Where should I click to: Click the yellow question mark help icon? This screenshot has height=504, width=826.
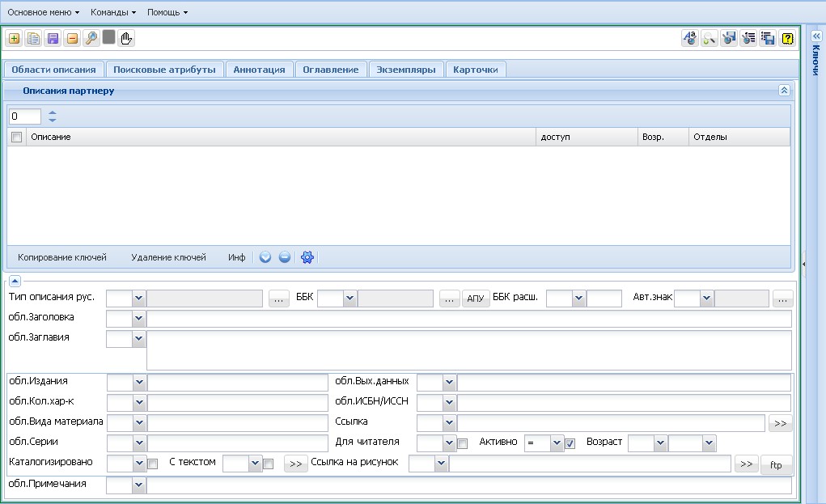point(787,39)
